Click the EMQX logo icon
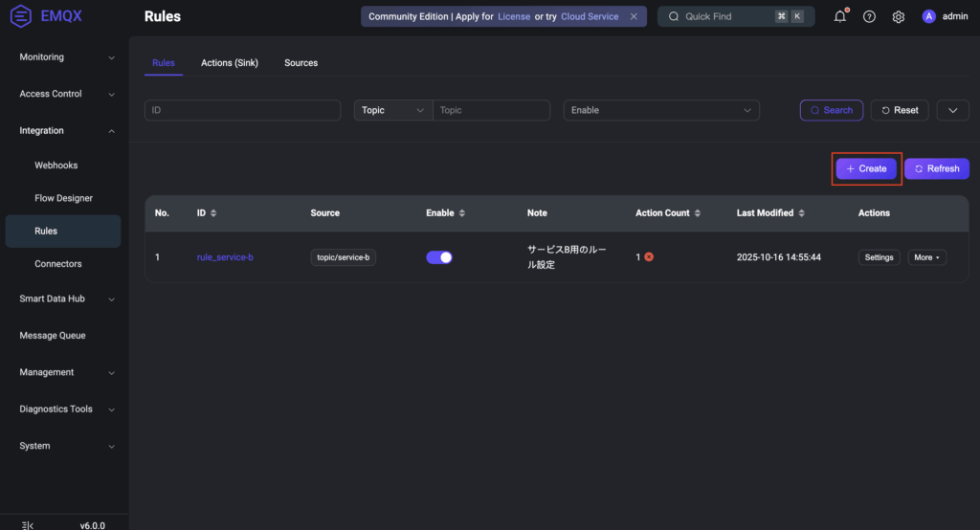This screenshot has width=980, height=530. pyautogui.click(x=21, y=16)
